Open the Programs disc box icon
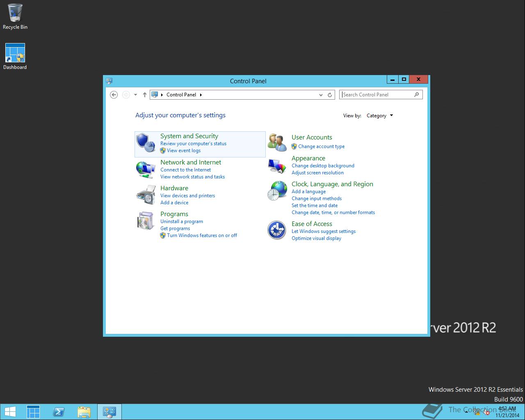The image size is (525, 420). tap(146, 221)
